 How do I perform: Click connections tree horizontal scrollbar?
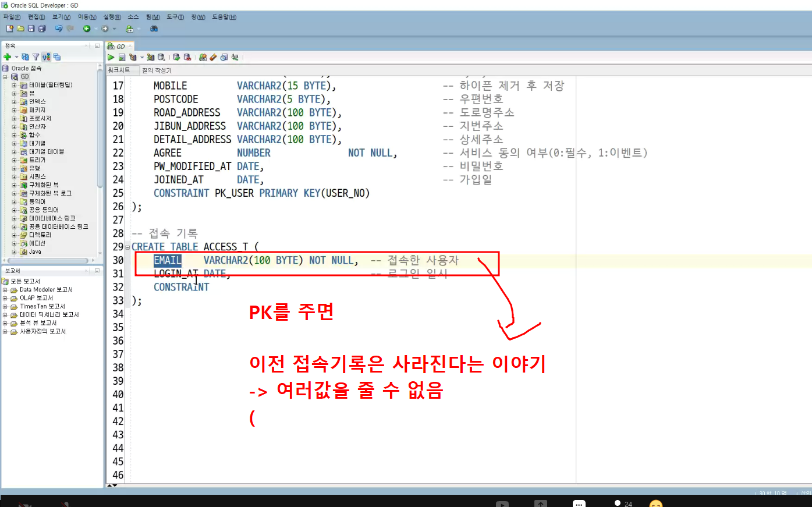(x=47, y=260)
